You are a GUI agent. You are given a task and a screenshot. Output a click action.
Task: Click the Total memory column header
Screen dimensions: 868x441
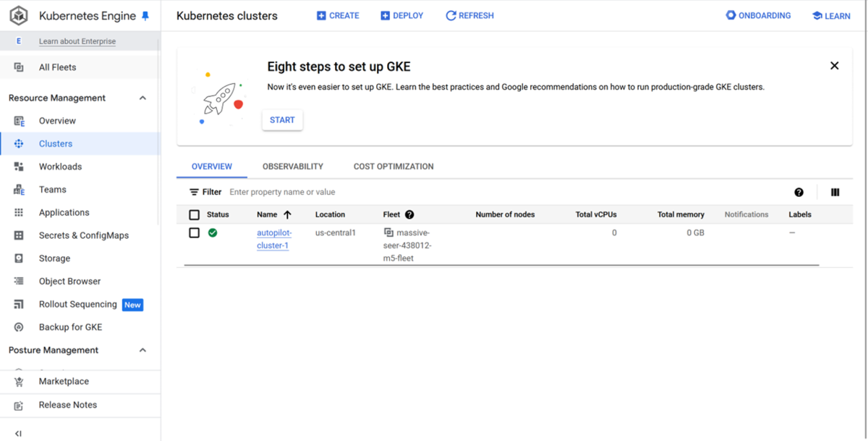tap(681, 214)
